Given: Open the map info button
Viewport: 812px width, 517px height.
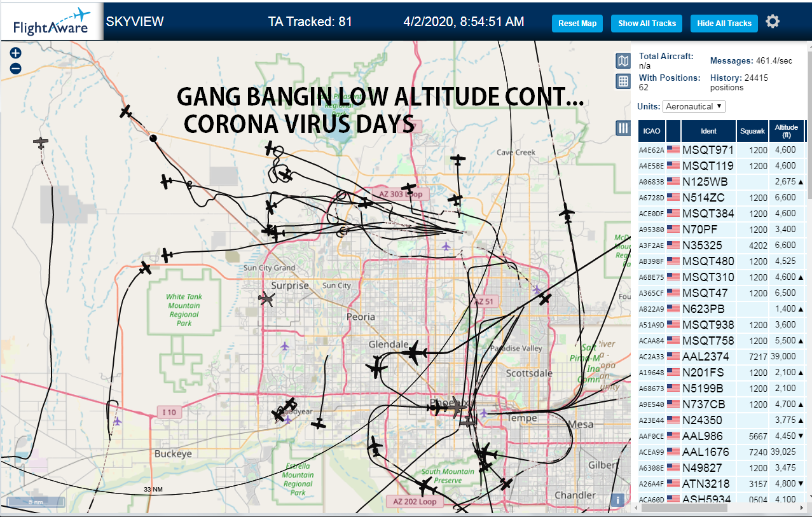Looking at the screenshot, I should (x=616, y=500).
